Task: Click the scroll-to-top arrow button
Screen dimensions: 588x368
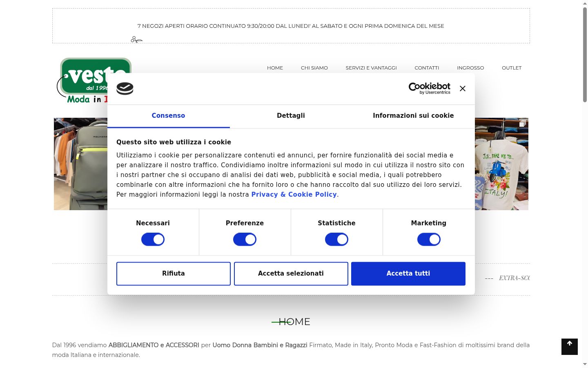Action: pos(569,347)
